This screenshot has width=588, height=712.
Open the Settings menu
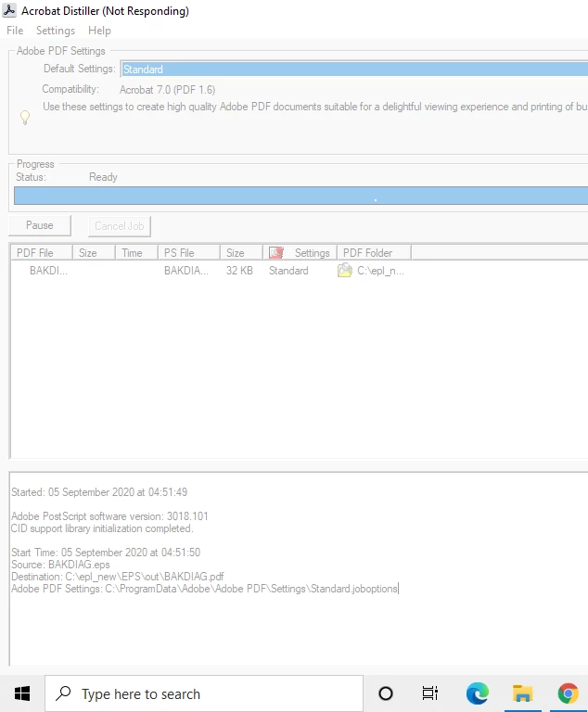[x=56, y=31]
